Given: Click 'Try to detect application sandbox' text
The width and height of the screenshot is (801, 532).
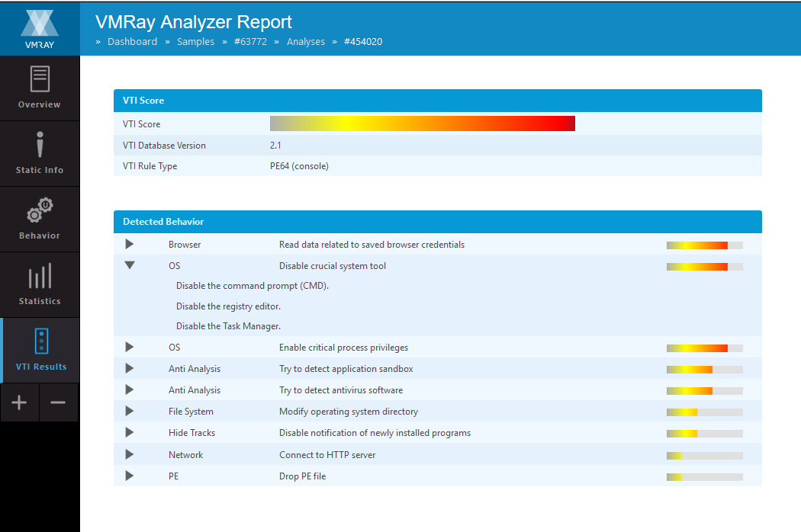Looking at the screenshot, I should click(x=346, y=369).
